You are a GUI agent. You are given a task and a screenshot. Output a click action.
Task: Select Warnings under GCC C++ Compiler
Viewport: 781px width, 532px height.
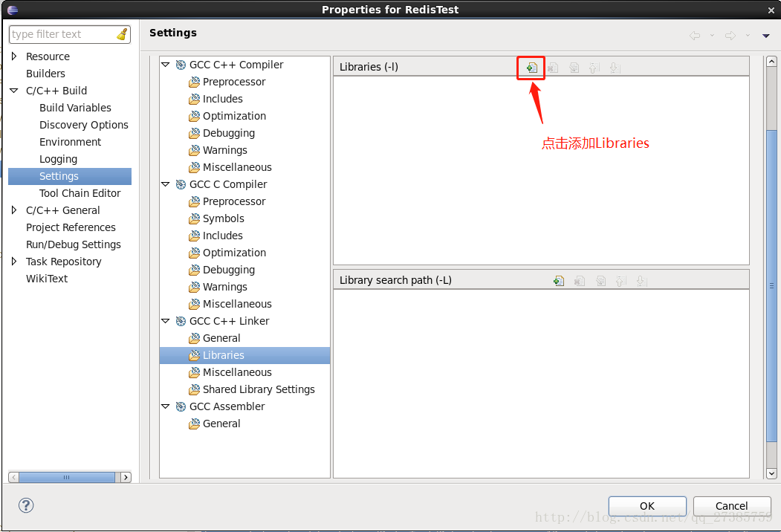(224, 150)
